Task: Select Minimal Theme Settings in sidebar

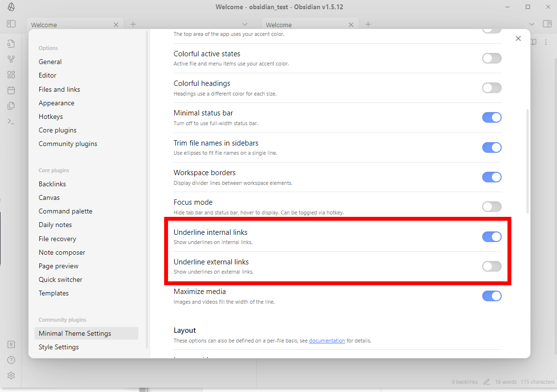Action: coord(86,333)
